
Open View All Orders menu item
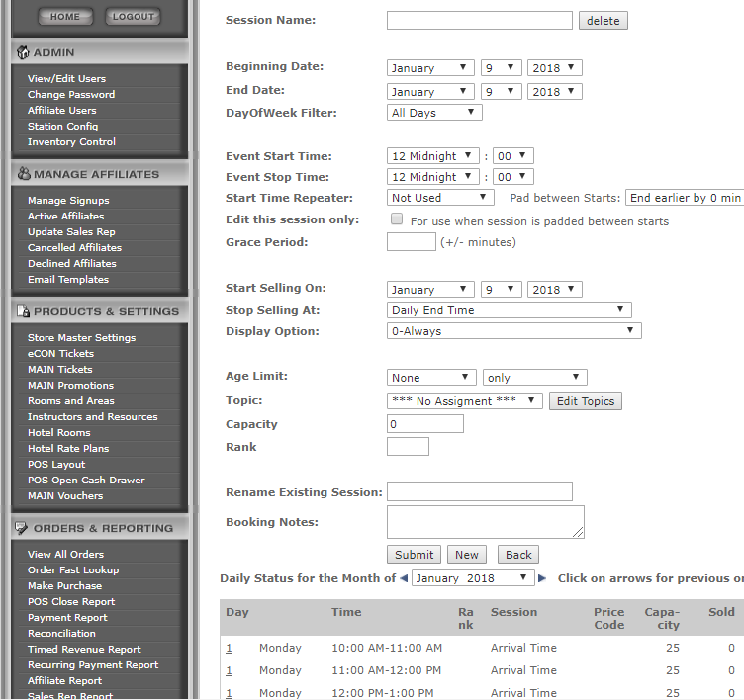point(65,554)
